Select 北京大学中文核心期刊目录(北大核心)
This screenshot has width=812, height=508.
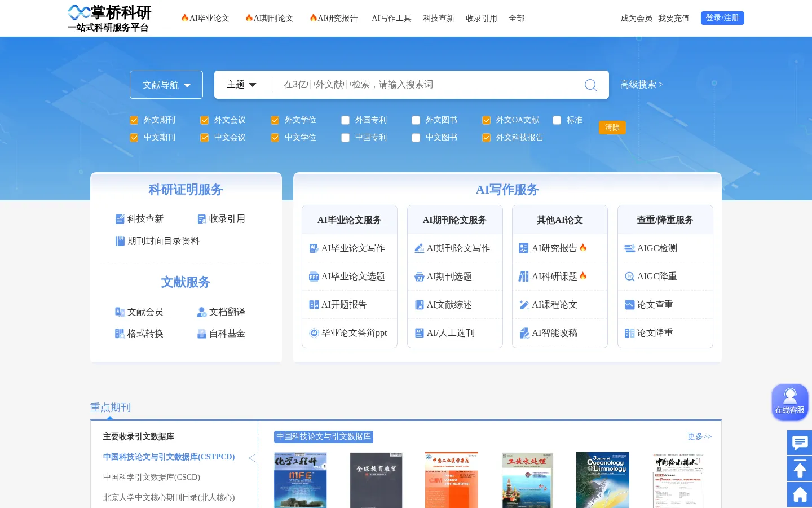click(x=169, y=497)
